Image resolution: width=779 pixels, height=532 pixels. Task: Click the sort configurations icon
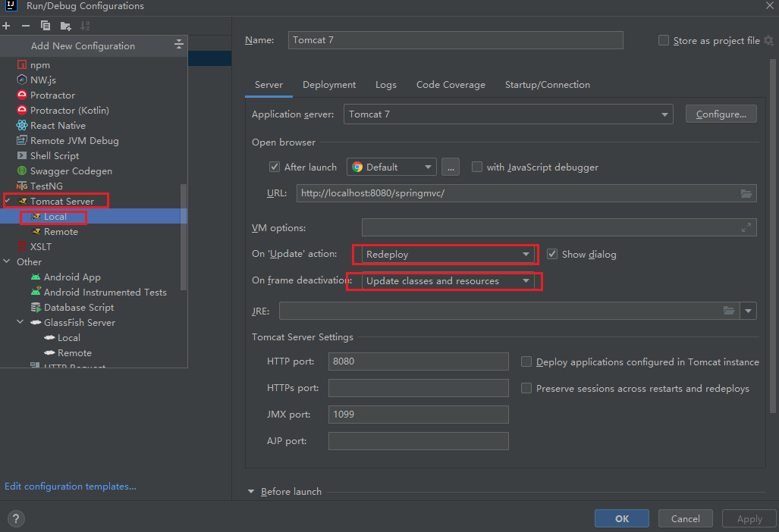[x=85, y=26]
